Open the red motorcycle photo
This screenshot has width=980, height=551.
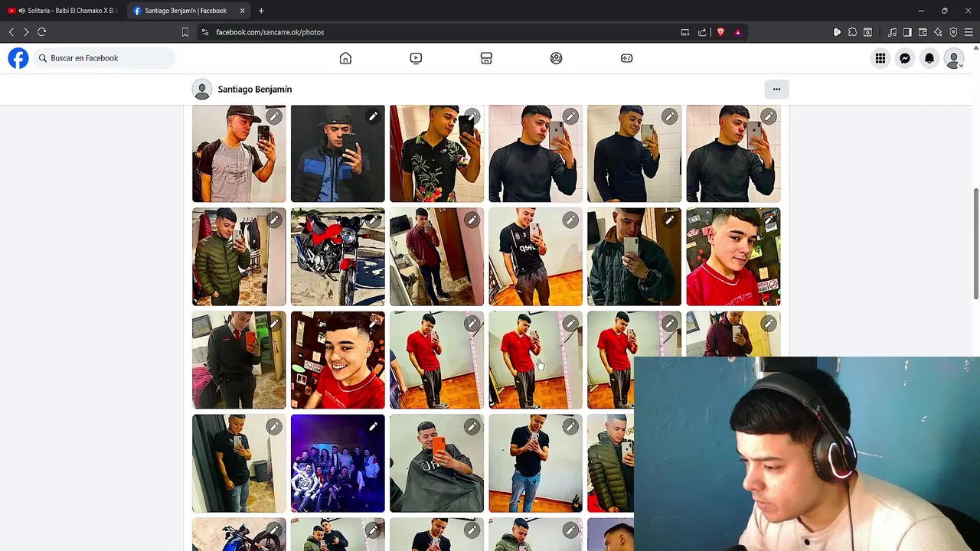[x=338, y=257]
